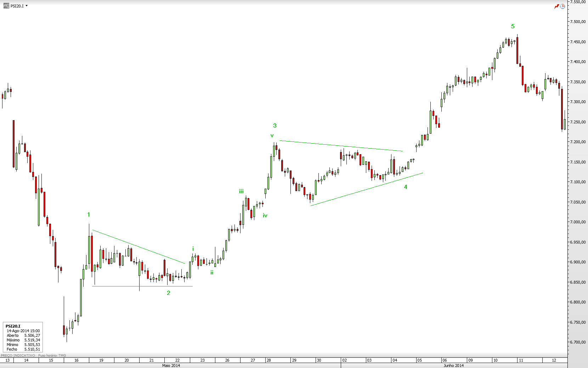
Task: Click date 02 on the time axis
Action: [x=344, y=360]
